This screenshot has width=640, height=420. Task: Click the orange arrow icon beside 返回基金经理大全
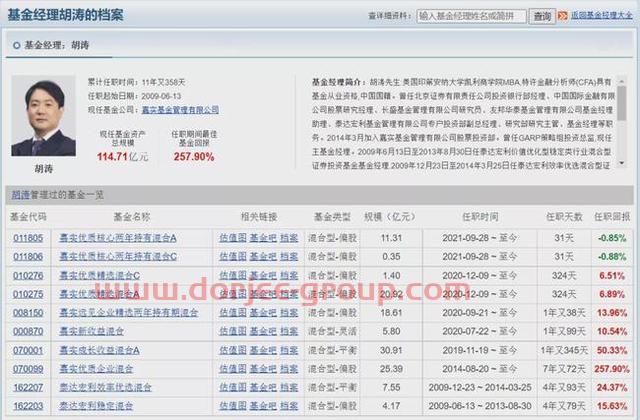(x=562, y=16)
